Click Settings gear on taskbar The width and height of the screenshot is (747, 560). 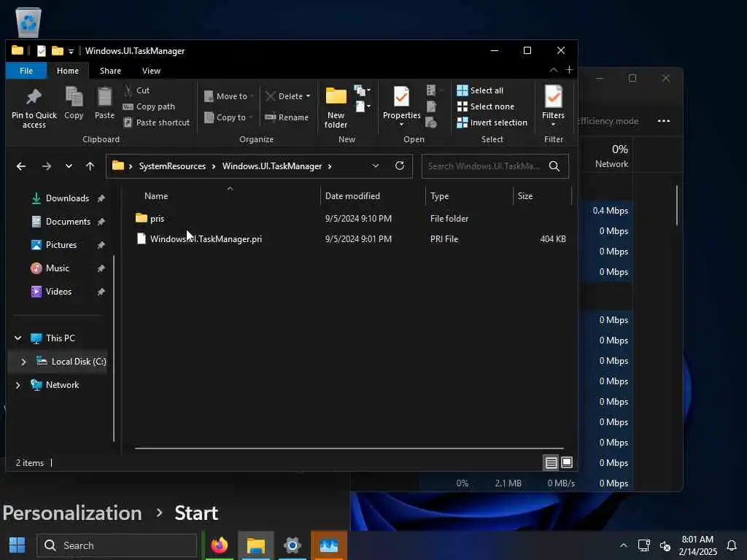pyautogui.click(x=292, y=545)
